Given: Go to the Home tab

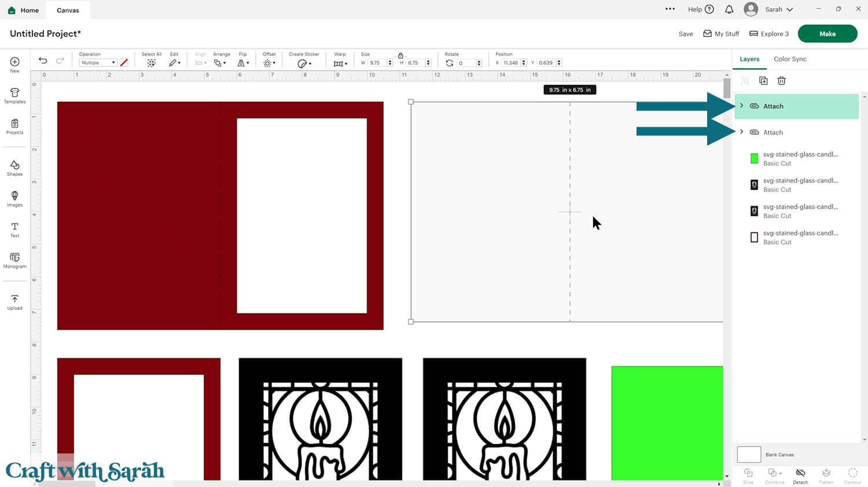Looking at the screenshot, I should pyautogui.click(x=23, y=10).
